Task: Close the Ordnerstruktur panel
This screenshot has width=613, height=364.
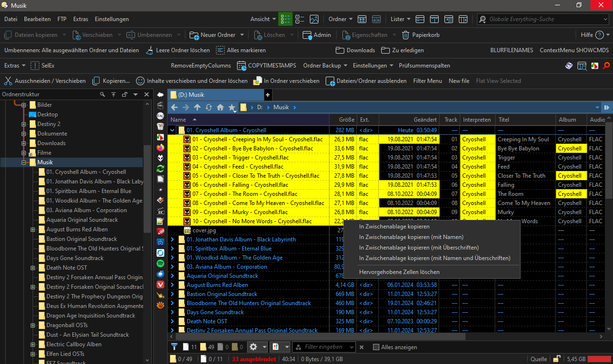Action: (147, 94)
